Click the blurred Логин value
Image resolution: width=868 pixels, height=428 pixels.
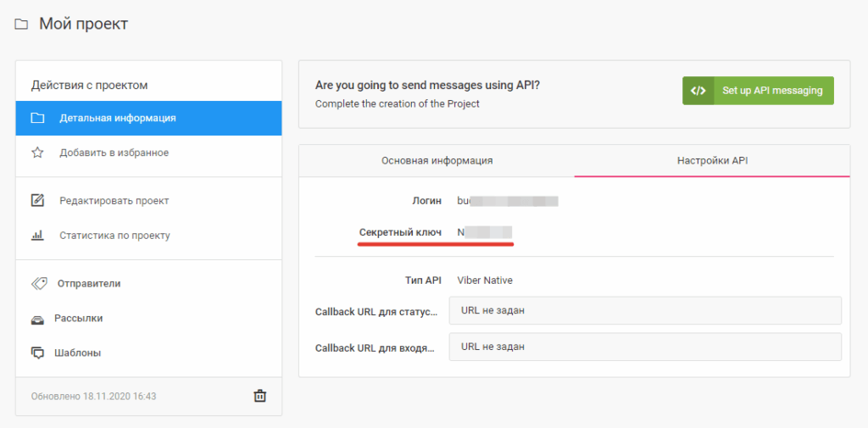tap(507, 201)
